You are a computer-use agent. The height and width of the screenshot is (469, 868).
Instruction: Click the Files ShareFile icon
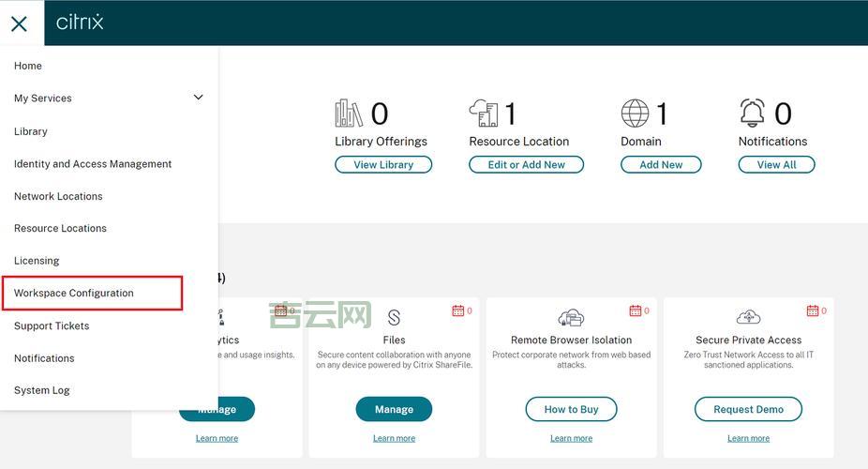394,317
